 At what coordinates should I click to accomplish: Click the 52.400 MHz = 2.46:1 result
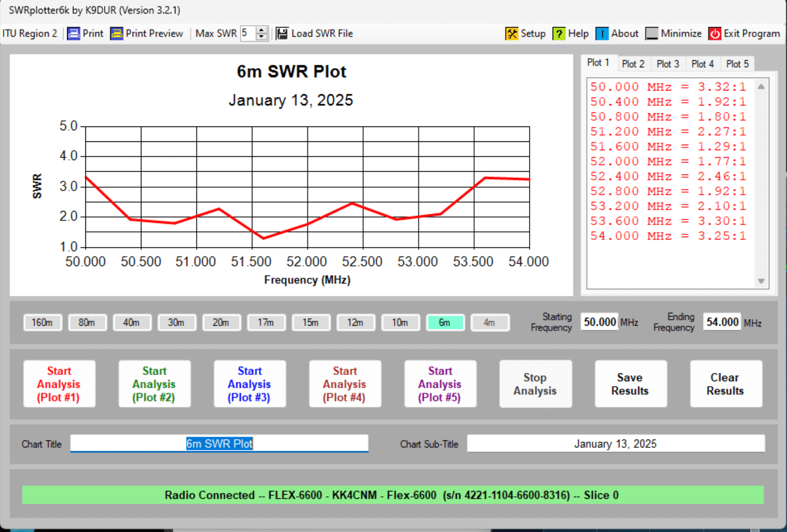(x=668, y=176)
